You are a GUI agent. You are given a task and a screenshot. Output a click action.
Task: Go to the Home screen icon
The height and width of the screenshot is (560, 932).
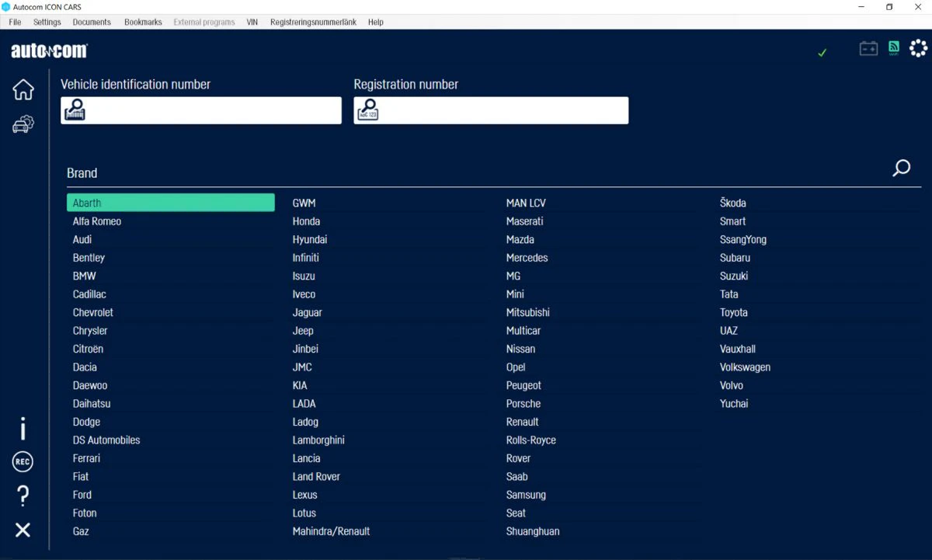23,89
